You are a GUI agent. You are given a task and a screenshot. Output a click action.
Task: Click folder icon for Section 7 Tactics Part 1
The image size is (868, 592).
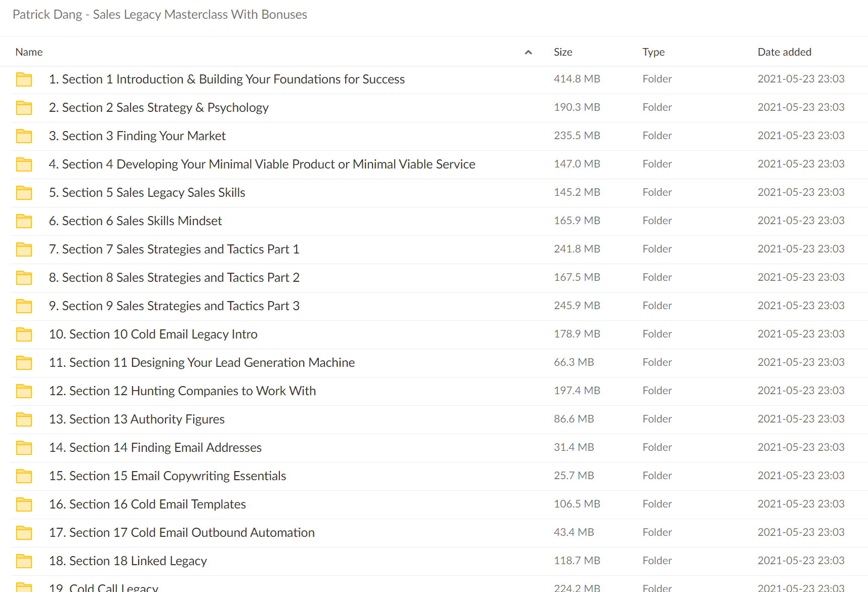click(x=24, y=249)
